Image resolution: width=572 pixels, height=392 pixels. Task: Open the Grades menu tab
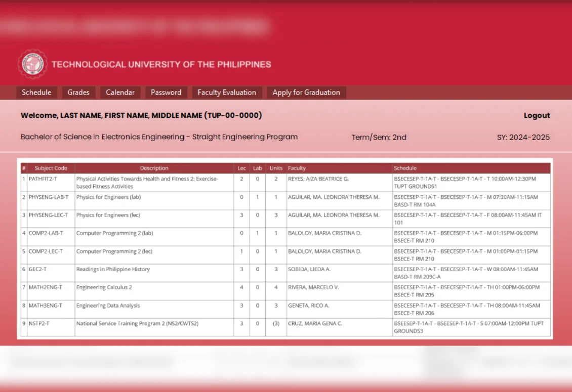pos(78,92)
